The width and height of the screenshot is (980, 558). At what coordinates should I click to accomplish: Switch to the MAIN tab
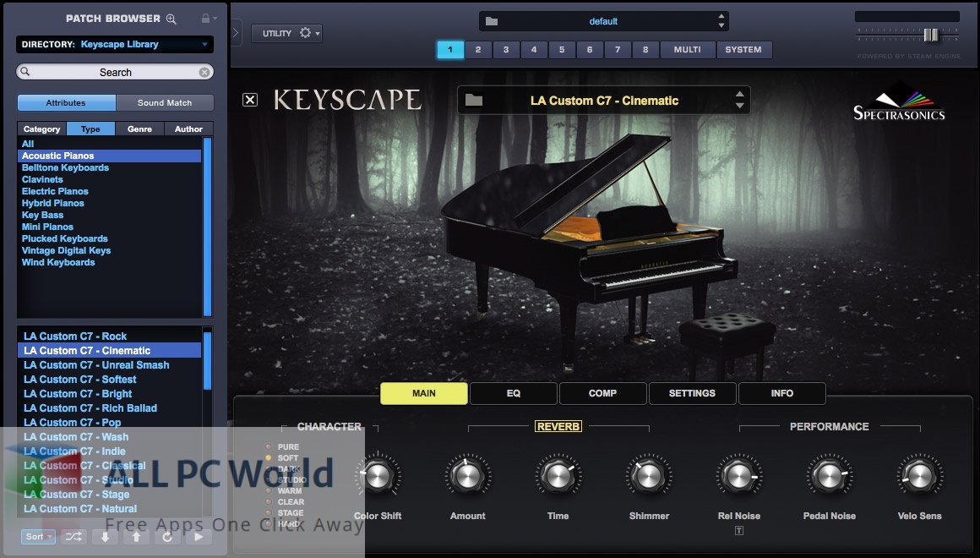[x=424, y=393]
